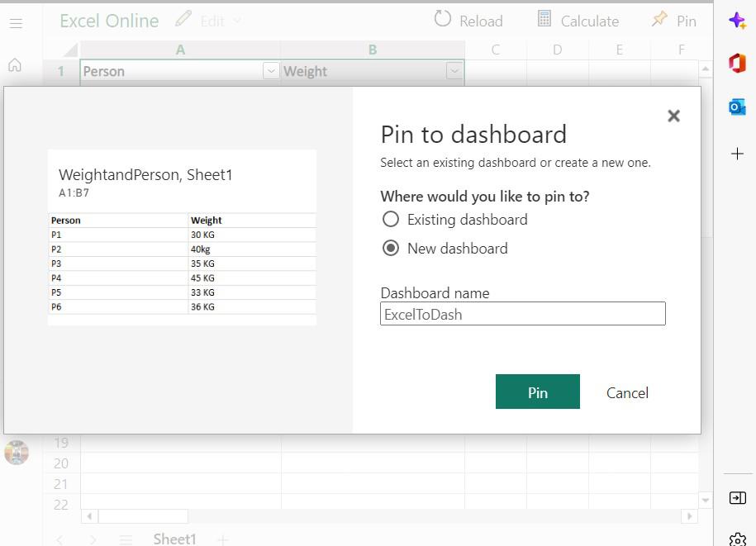Add a sidebar app with plus icon
756x546 pixels.
pyautogui.click(x=737, y=154)
